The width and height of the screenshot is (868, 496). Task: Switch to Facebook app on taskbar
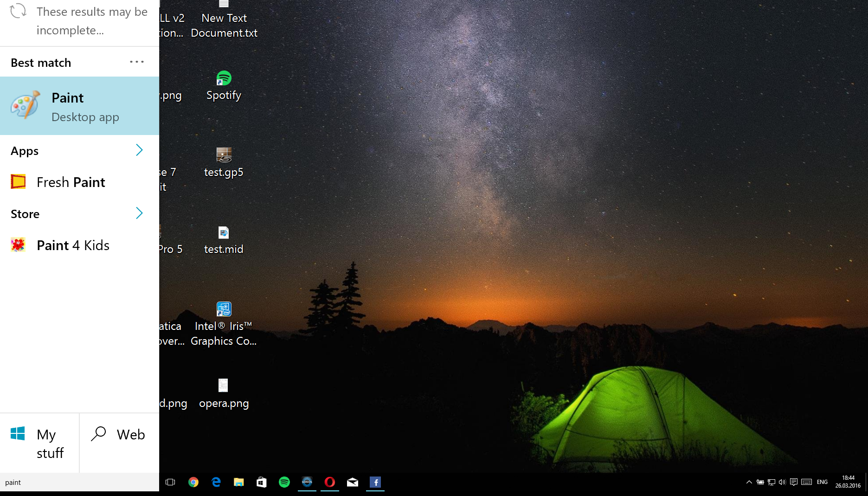(375, 482)
